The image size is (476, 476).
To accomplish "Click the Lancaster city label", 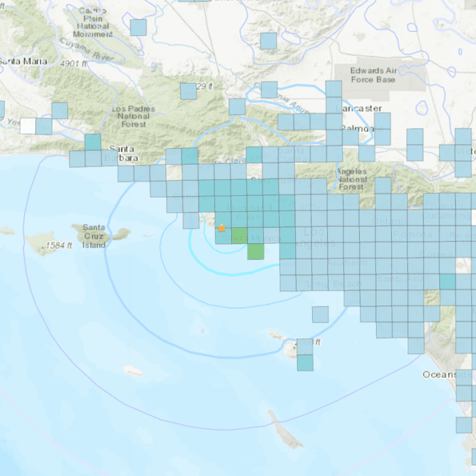I will tap(359, 108).
